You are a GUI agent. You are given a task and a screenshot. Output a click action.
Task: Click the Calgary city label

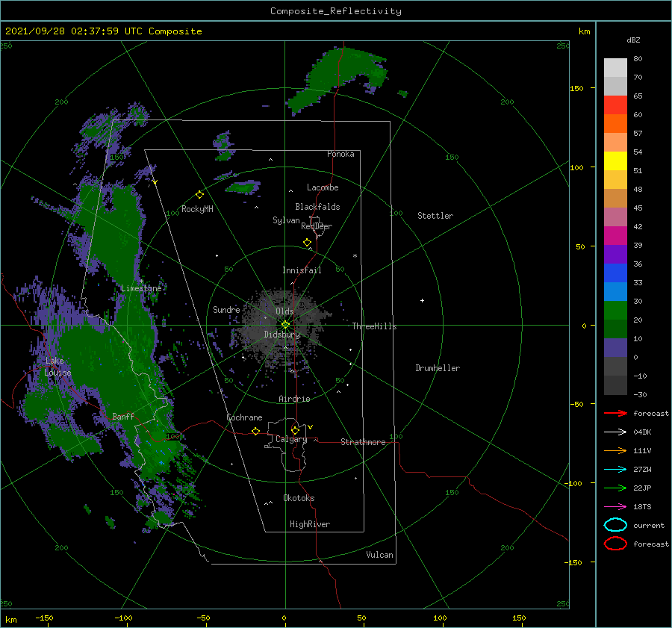click(291, 439)
